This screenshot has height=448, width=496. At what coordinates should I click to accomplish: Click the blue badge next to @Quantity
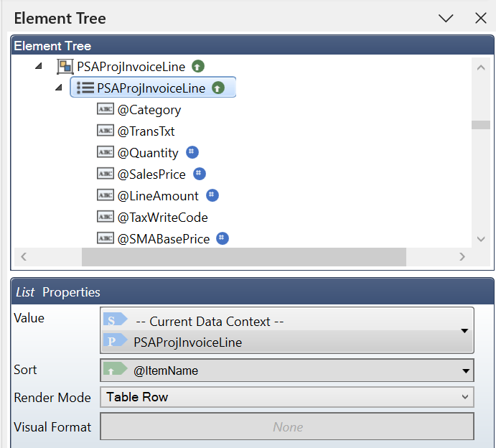coord(192,152)
